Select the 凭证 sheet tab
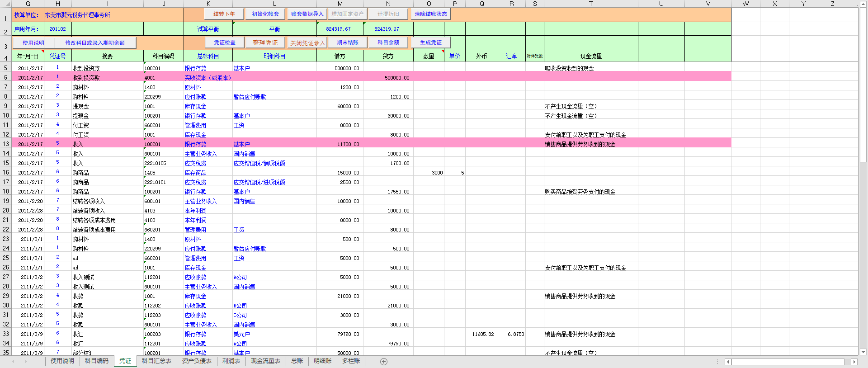 tap(125, 361)
